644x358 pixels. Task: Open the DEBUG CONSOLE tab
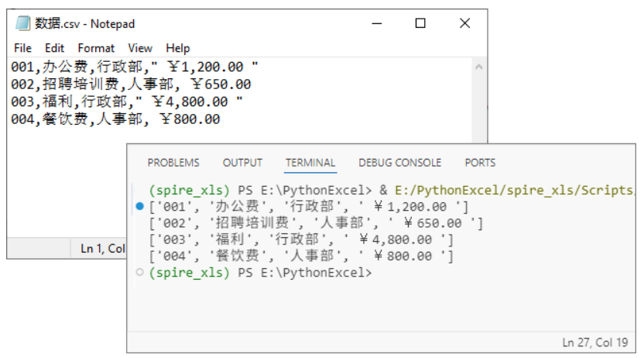click(x=399, y=163)
